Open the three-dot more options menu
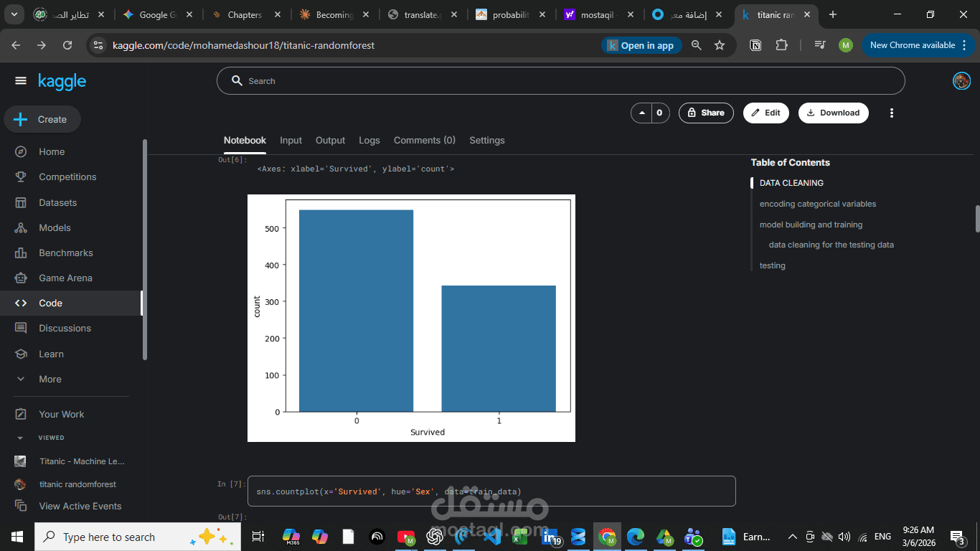 pyautogui.click(x=892, y=113)
